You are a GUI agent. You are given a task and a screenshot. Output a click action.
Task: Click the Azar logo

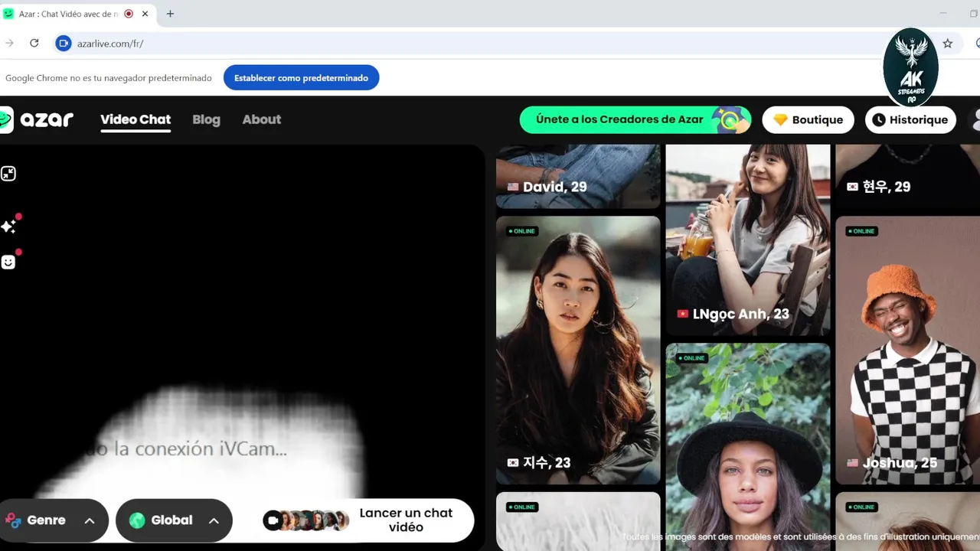pos(37,119)
